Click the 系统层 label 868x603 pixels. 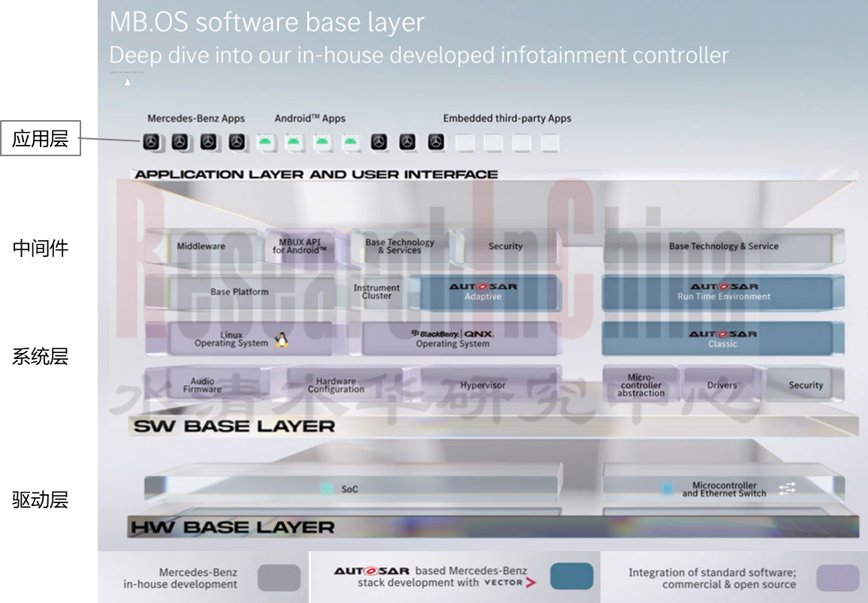41,356
